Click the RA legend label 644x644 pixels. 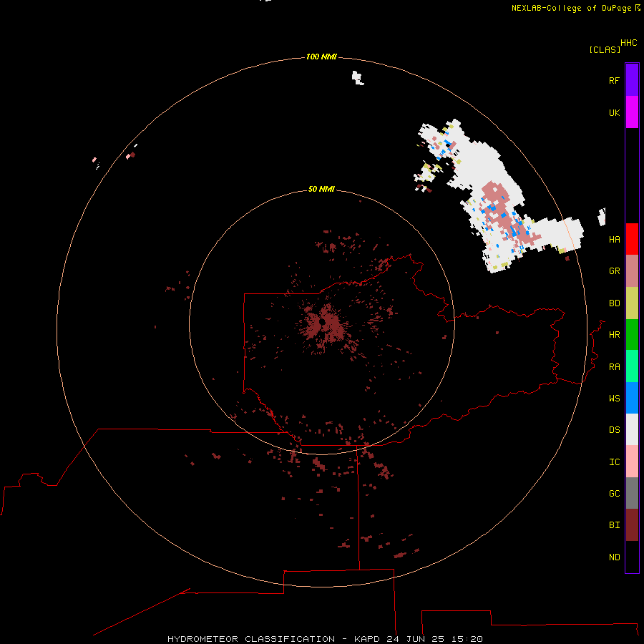[614, 366]
